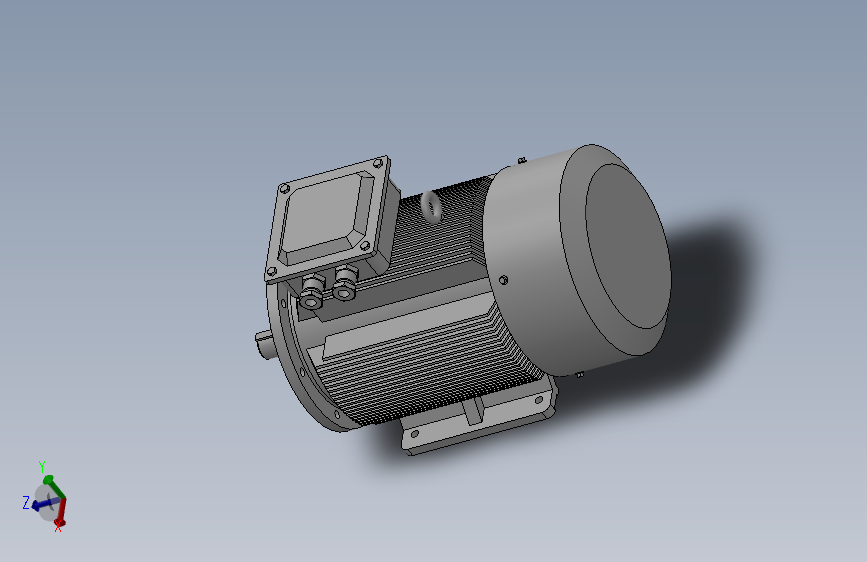Image resolution: width=867 pixels, height=562 pixels.
Task: Select the right cable gland under terminal box
Action: [344, 283]
